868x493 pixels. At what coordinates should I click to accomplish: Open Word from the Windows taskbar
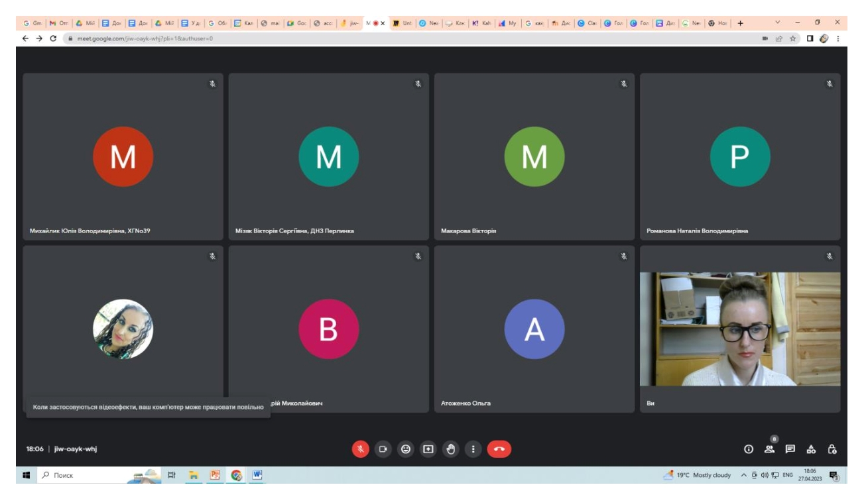point(257,475)
